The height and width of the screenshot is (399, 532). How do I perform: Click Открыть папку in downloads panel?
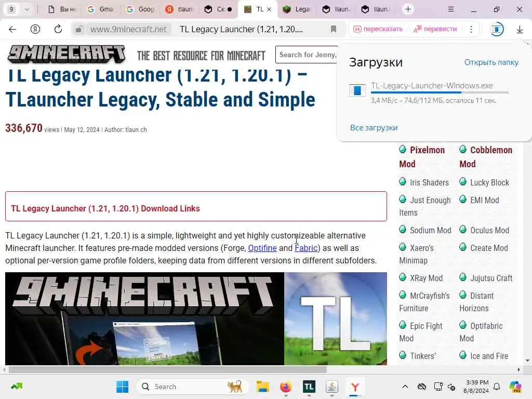click(491, 62)
